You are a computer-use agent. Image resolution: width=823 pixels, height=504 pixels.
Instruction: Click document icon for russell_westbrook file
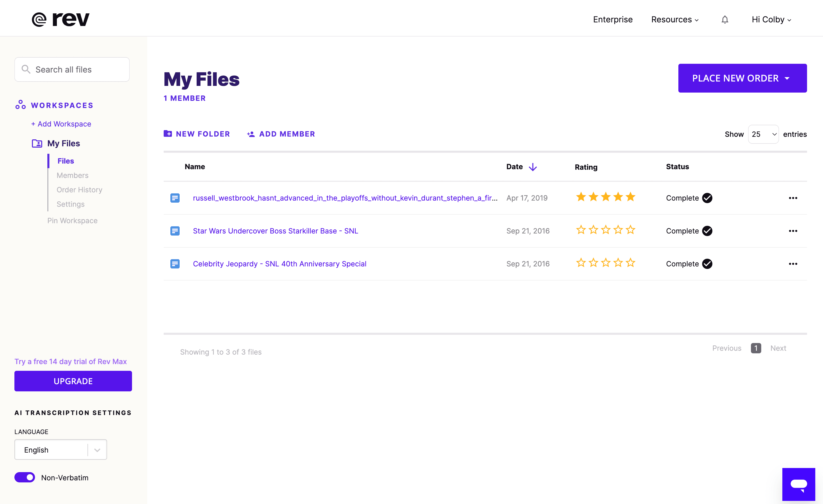click(175, 198)
